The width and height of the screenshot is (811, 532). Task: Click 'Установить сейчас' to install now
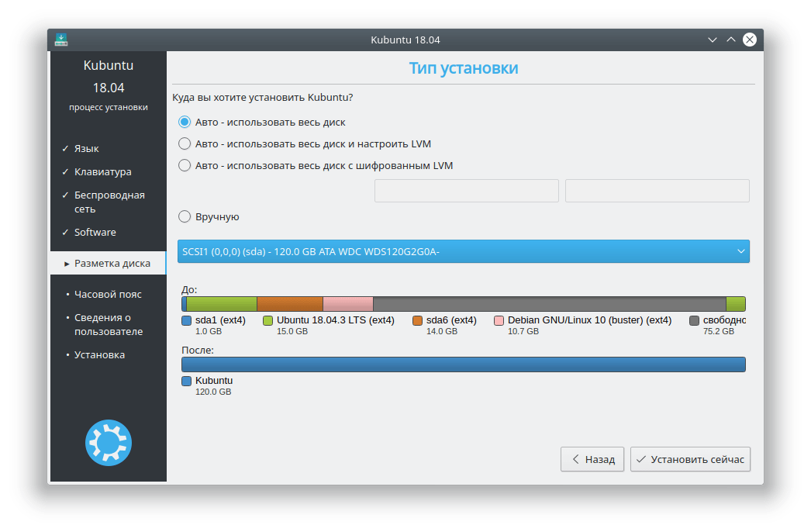pyautogui.click(x=690, y=460)
